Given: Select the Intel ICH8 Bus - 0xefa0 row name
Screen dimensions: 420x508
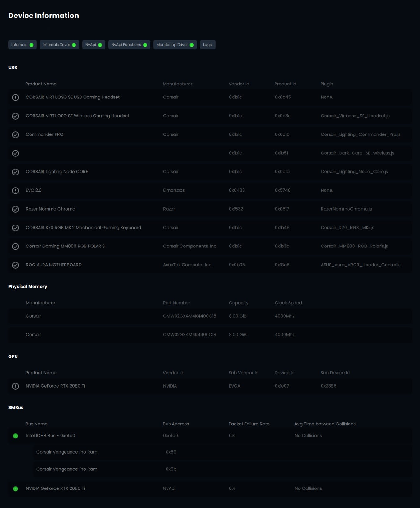Looking at the screenshot, I should pyautogui.click(x=50, y=436).
